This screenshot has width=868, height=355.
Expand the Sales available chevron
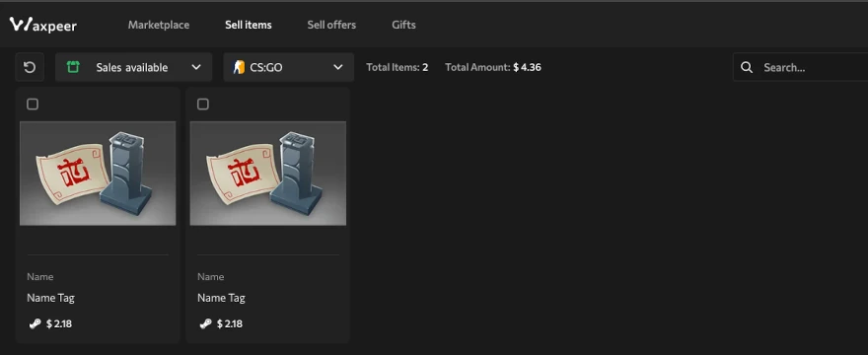pyautogui.click(x=196, y=67)
